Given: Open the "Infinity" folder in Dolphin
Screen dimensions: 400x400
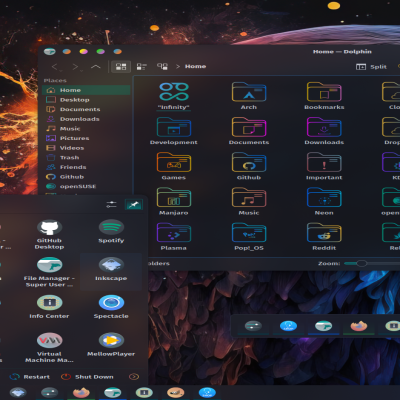Looking at the screenshot, I should coord(174,96).
